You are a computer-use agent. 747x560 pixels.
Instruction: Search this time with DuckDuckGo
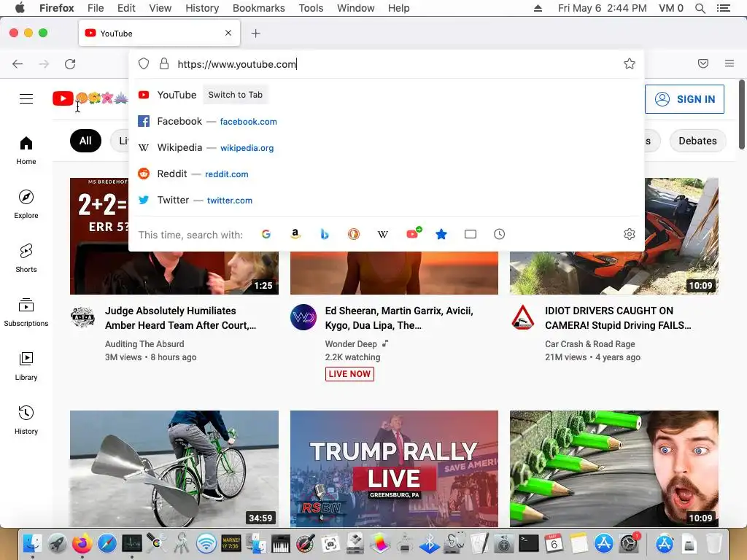pos(354,234)
